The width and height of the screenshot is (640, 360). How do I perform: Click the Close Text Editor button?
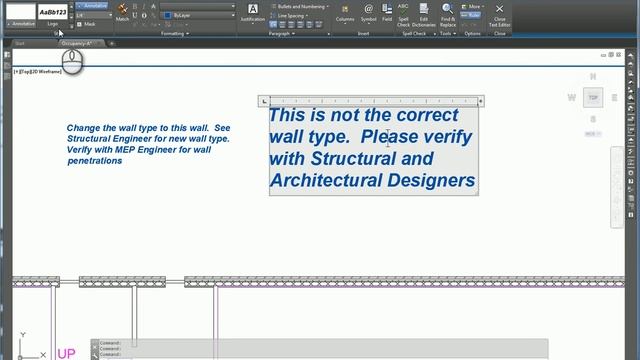click(500, 15)
